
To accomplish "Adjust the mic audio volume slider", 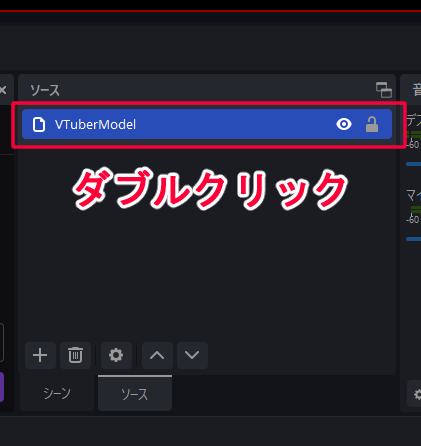I will click(414, 239).
